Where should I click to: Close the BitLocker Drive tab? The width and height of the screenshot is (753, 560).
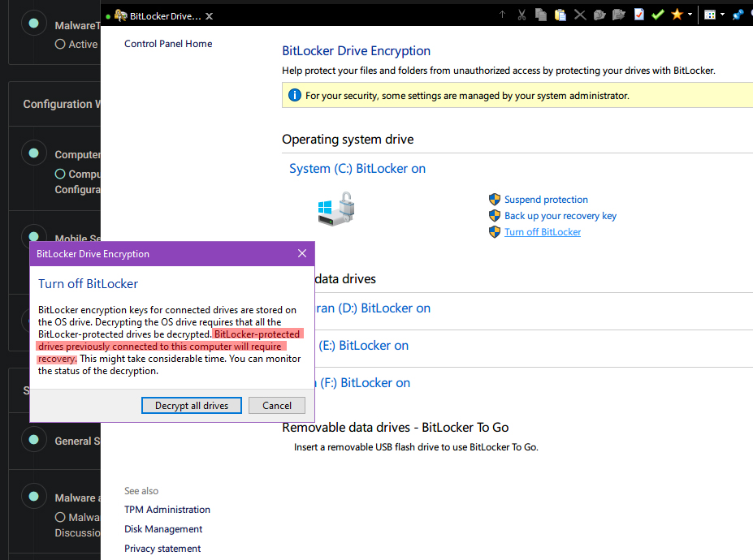click(209, 16)
